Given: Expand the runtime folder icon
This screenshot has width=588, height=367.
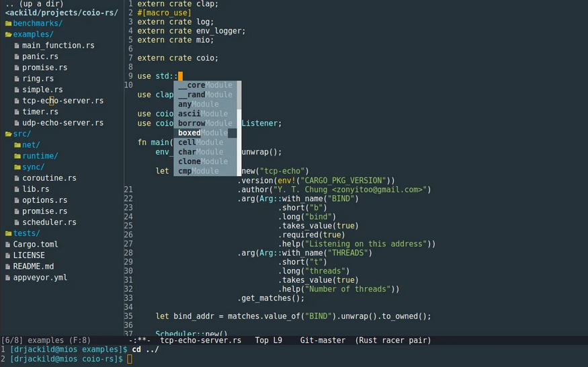Looking at the screenshot, I should pos(17,156).
